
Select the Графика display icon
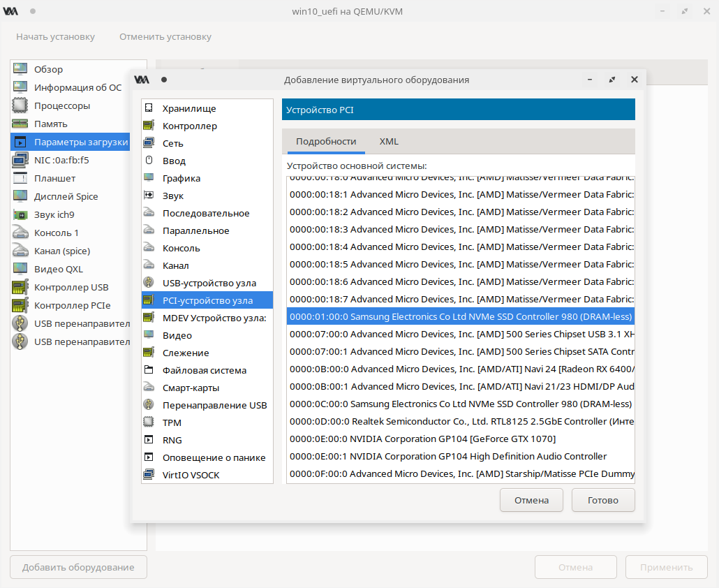coord(149,177)
